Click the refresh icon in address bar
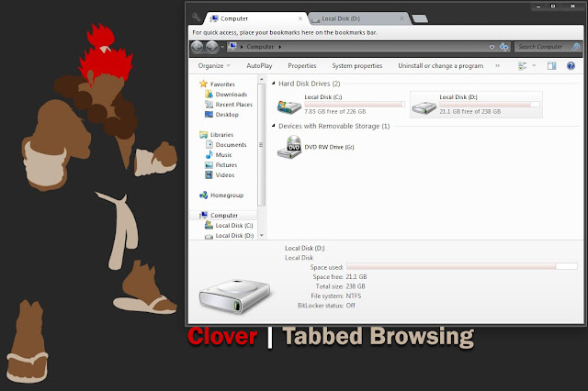 pos(504,47)
